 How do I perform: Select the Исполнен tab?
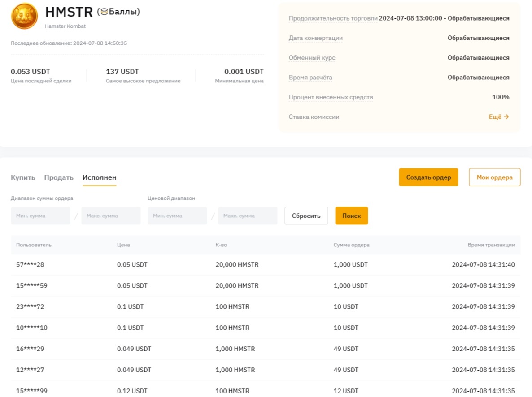point(100,177)
